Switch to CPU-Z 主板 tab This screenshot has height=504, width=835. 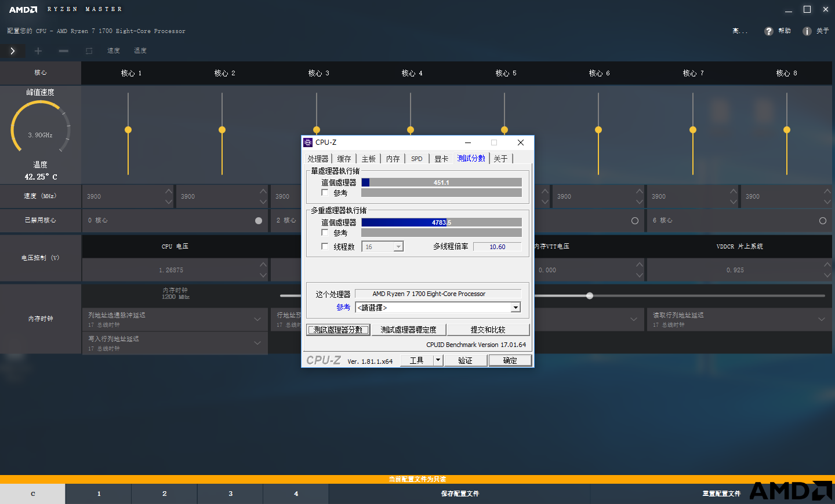pos(369,159)
